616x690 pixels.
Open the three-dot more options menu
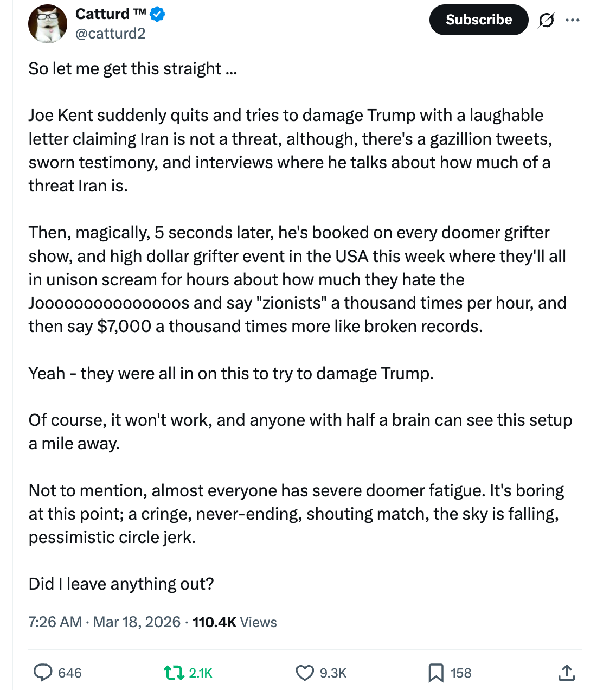coord(572,21)
